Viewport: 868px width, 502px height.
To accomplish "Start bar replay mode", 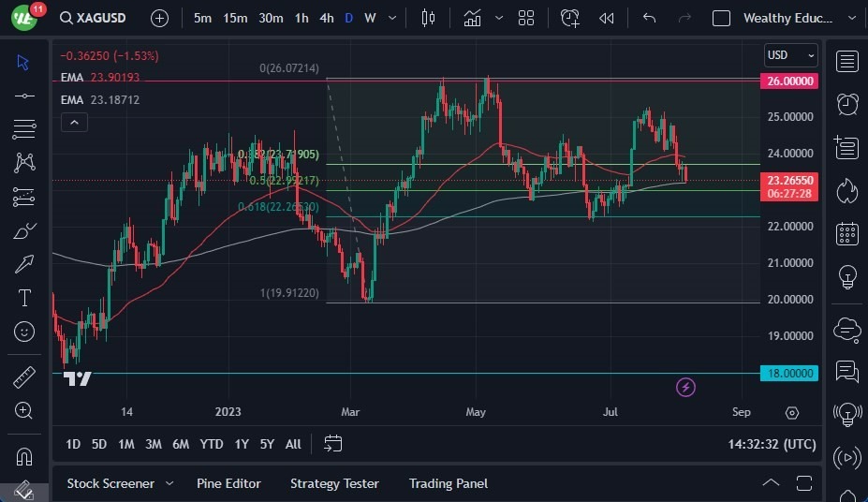I will 606,18.
